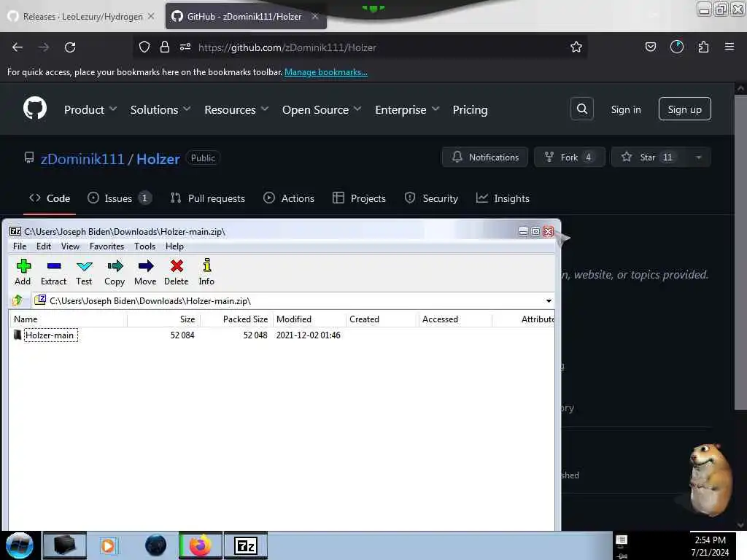
Task: Click the Fork button
Action: (569, 157)
